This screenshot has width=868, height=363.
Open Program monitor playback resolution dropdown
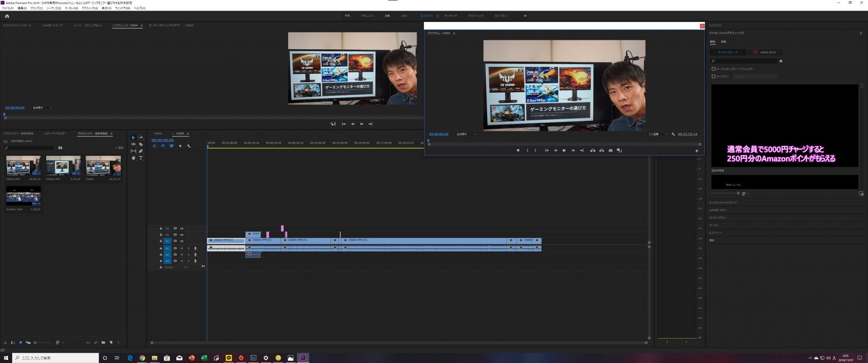click(x=657, y=134)
